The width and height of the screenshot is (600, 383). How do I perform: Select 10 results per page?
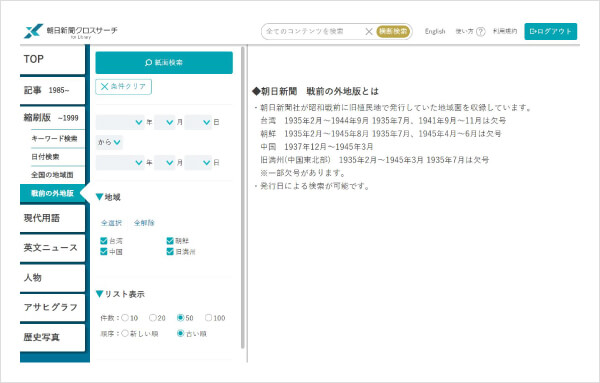point(125,318)
